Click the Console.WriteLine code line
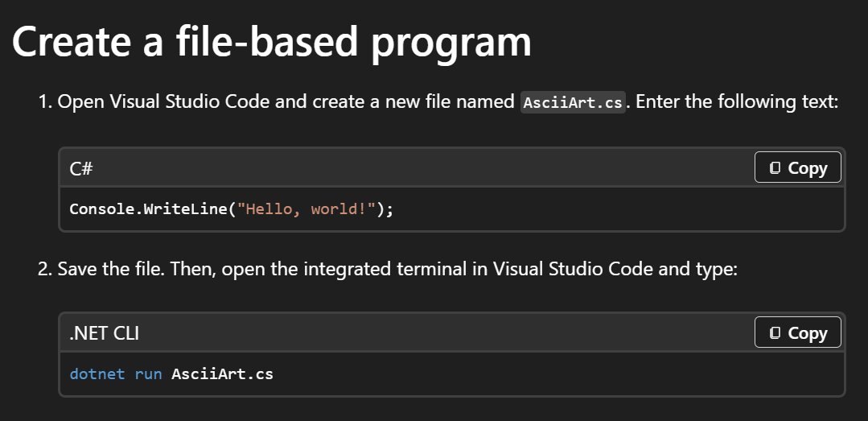Screen dimensions: 868x421 pos(232,209)
